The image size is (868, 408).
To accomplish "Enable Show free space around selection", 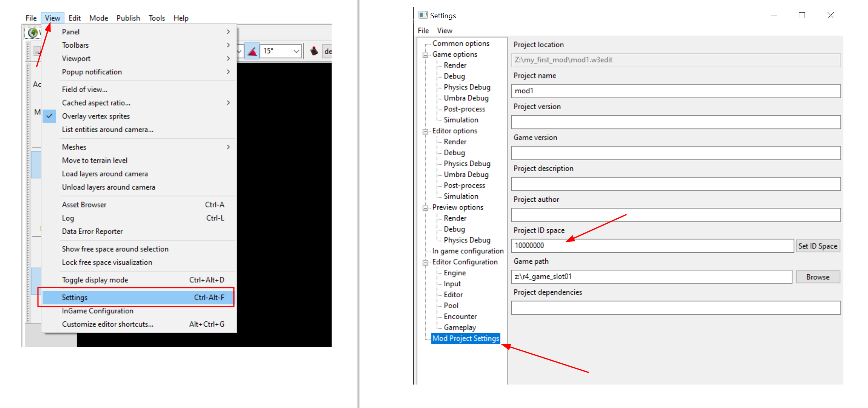I will [x=115, y=249].
